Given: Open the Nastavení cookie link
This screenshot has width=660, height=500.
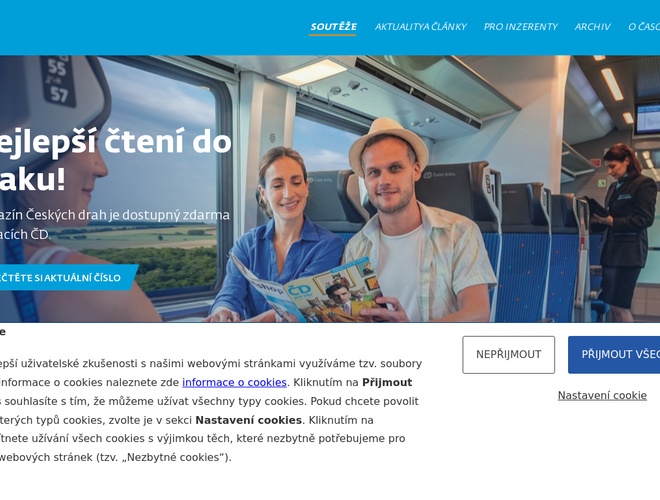Looking at the screenshot, I should coord(602,395).
